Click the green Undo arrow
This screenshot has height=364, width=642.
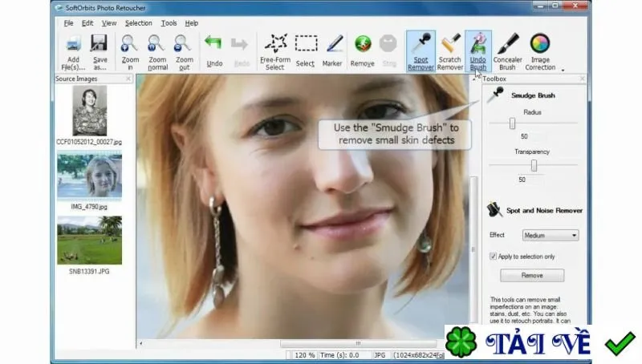click(213, 43)
